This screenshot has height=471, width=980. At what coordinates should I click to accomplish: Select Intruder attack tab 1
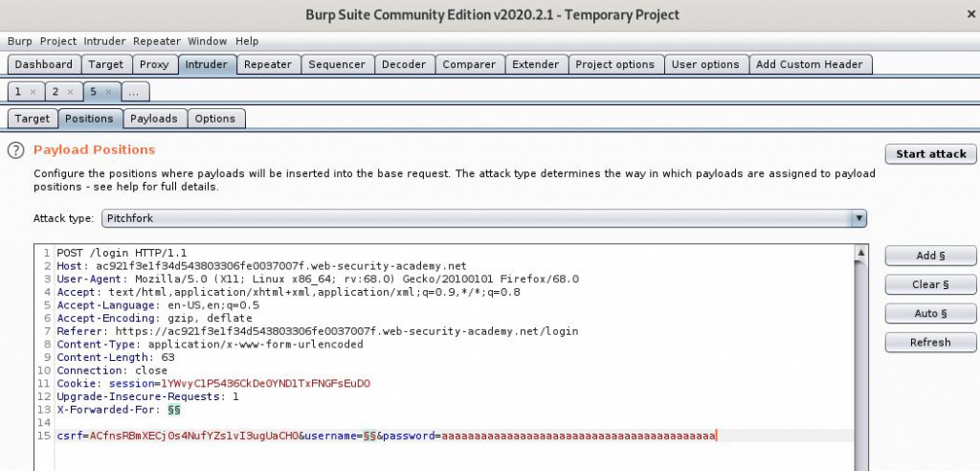18,92
